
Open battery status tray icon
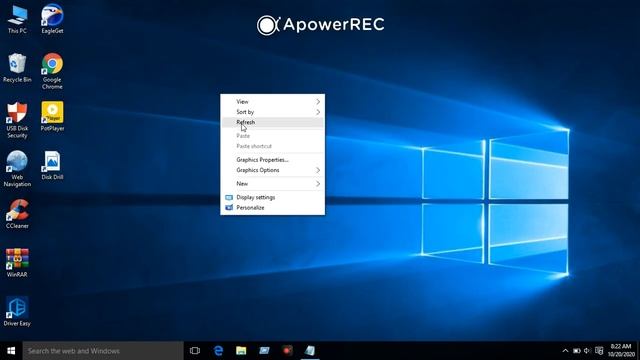tap(576, 351)
